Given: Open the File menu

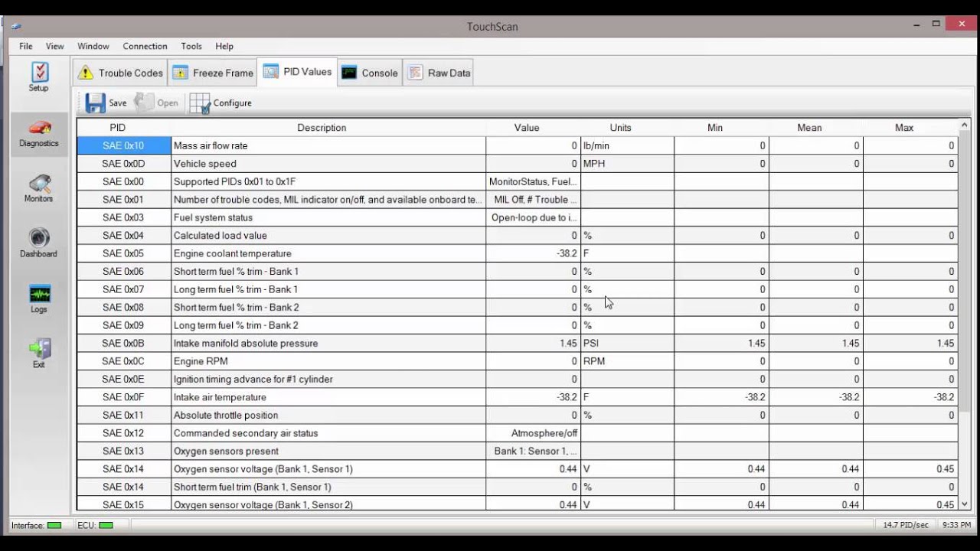Looking at the screenshot, I should click(26, 46).
